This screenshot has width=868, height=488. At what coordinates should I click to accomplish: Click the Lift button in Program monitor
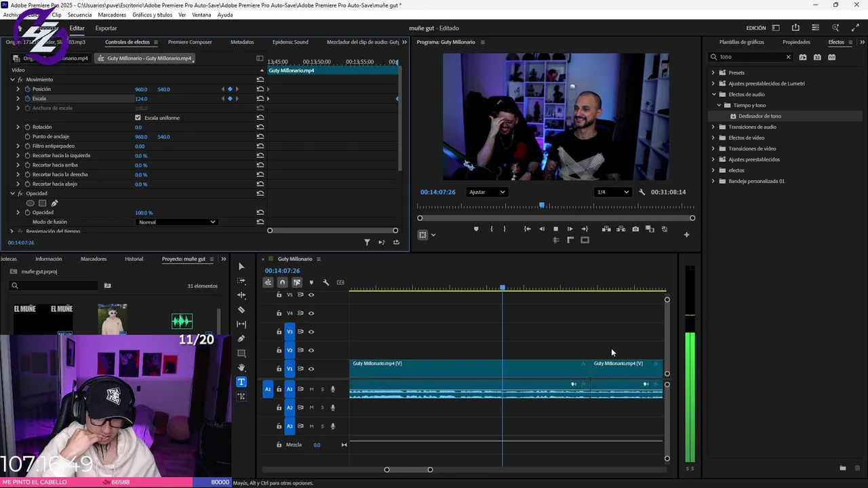pyautogui.click(x=606, y=229)
